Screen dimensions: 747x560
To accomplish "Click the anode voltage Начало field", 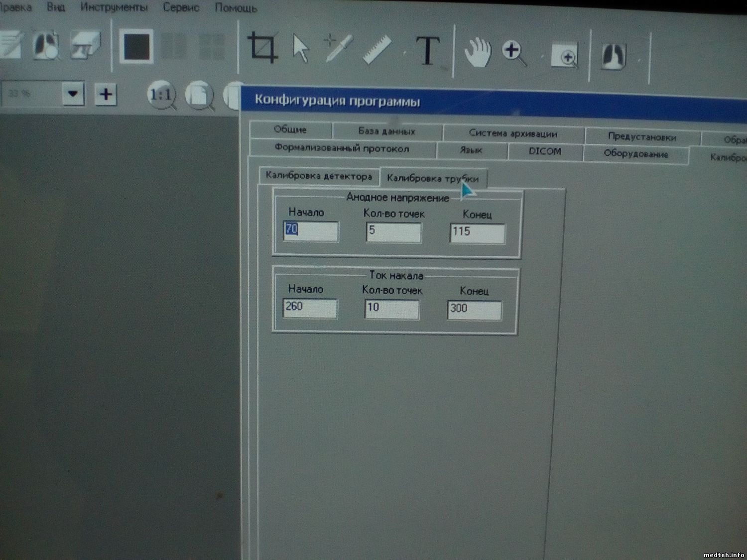I will pyautogui.click(x=310, y=231).
